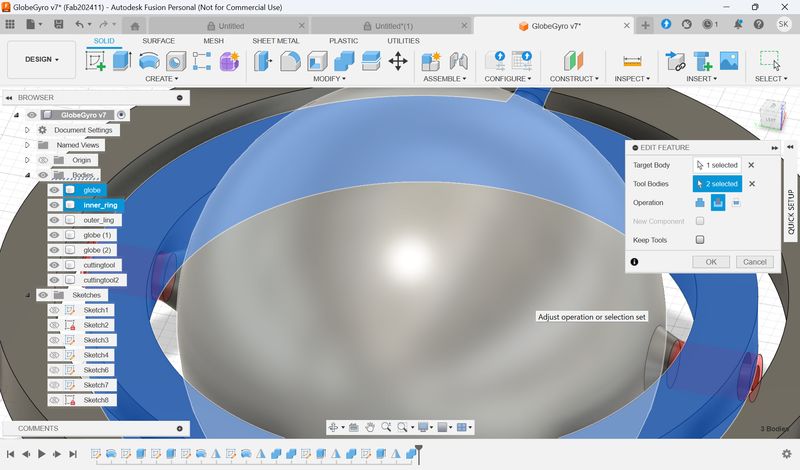This screenshot has height=470, width=800.
Task: Enable the Keep Tools checkbox
Action: (x=700, y=239)
